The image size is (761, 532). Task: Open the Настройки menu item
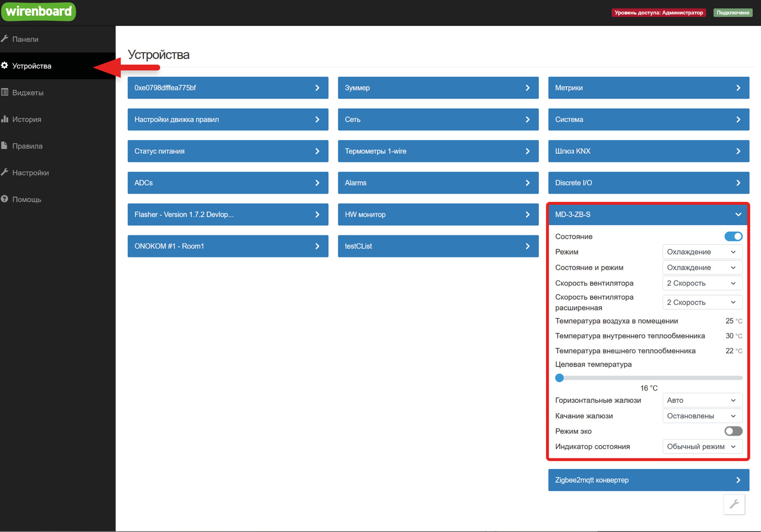30,172
